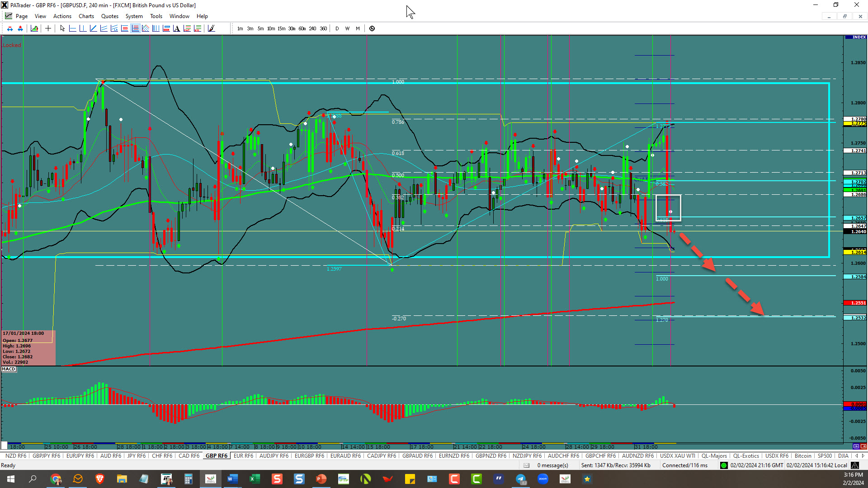Toggle the Weekly 'W' timeframe
Screen dimensions: 868x488
click(347, 28)
